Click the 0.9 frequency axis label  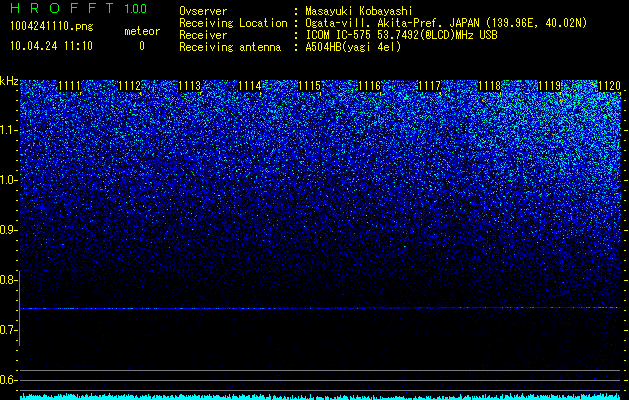click(x=8, y=230)
